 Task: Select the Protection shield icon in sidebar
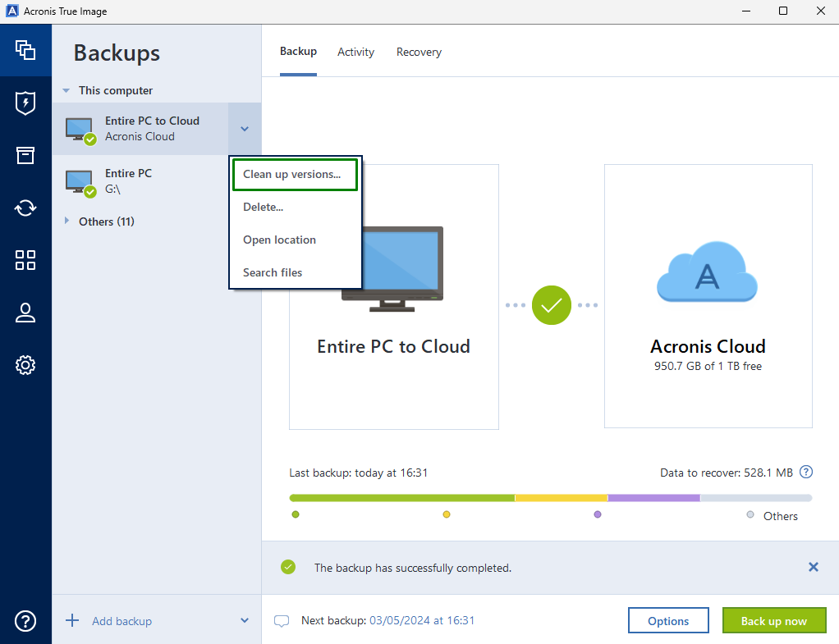coord(25,103)
